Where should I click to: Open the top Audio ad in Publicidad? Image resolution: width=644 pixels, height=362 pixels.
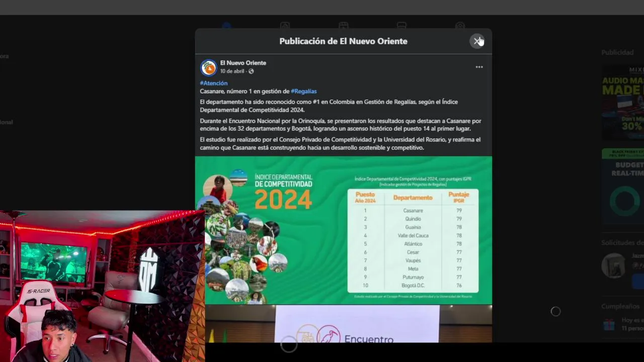pyautogui.click(x=623, y=102)
